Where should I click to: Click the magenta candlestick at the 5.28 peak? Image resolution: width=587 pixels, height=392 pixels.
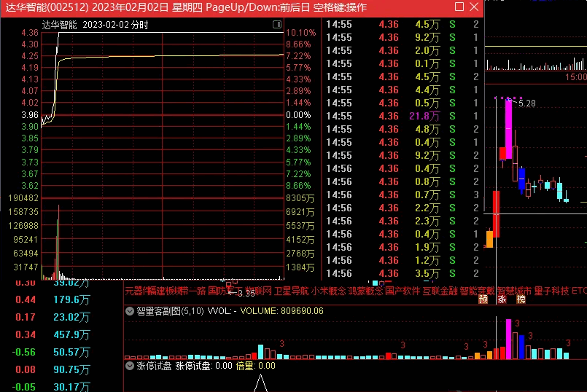pyautogui.click(x=508, y=129)
